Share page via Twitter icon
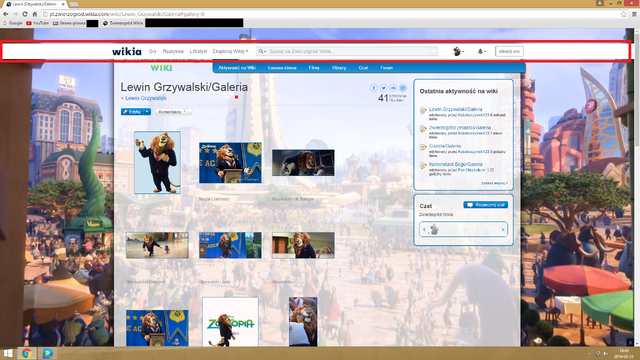This screenshot has height=360, width=640. (383, 88)
